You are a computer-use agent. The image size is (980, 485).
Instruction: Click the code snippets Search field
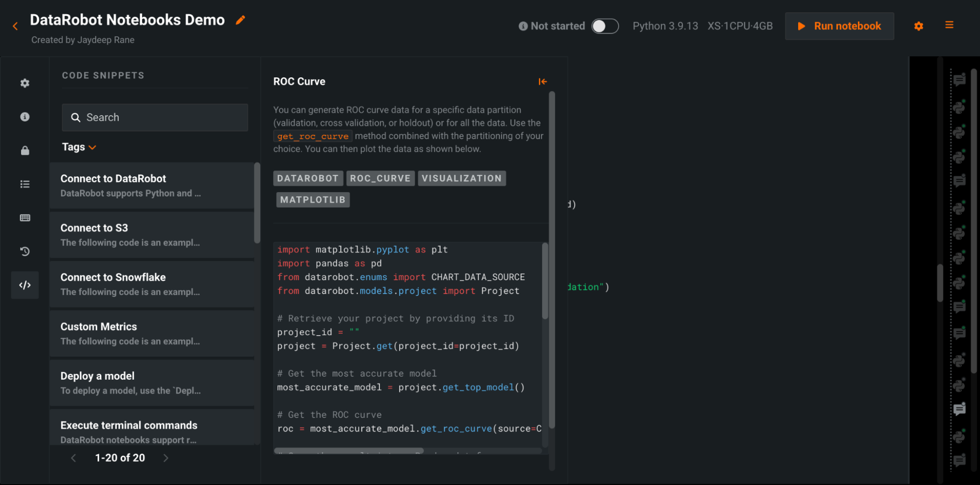pyautogui.click(x=155, y=118)
